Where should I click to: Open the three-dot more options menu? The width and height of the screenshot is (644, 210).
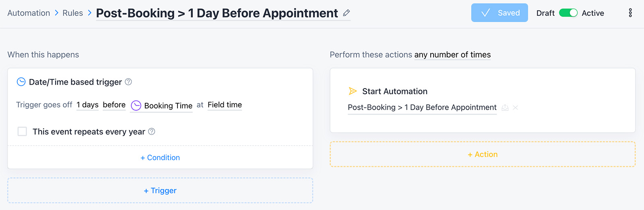point(630,13)
